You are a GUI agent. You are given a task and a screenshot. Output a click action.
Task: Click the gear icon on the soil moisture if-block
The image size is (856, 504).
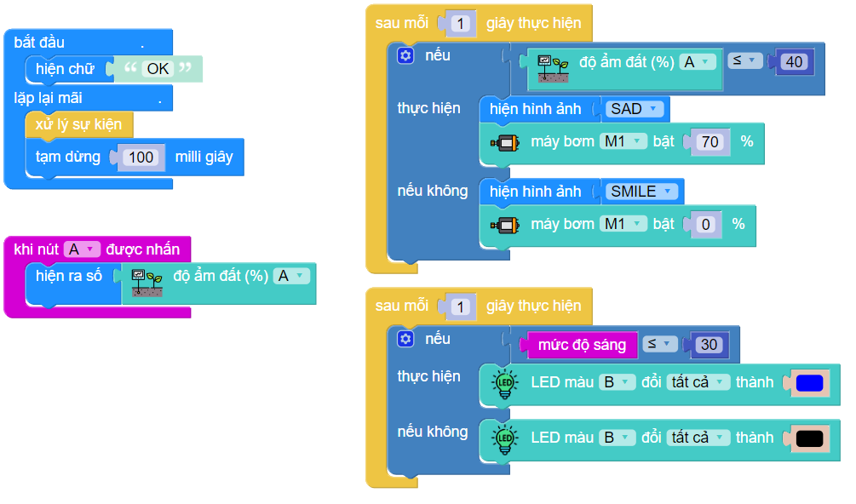(x=405, y=55)
